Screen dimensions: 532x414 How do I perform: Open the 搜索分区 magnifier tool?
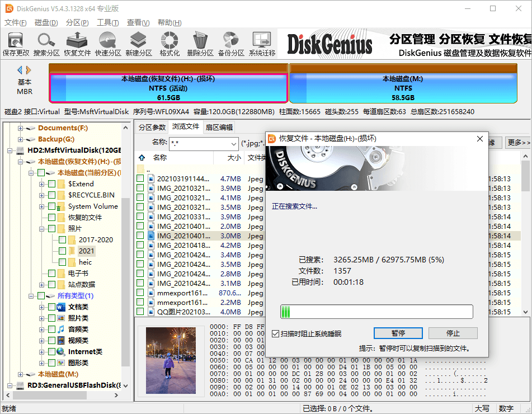[46, 44]
